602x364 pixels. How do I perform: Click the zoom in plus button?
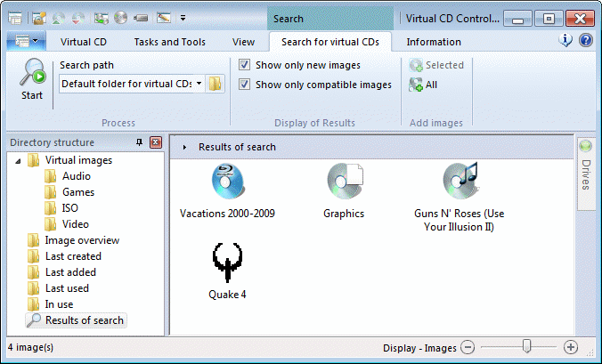(x=571, y=347)
